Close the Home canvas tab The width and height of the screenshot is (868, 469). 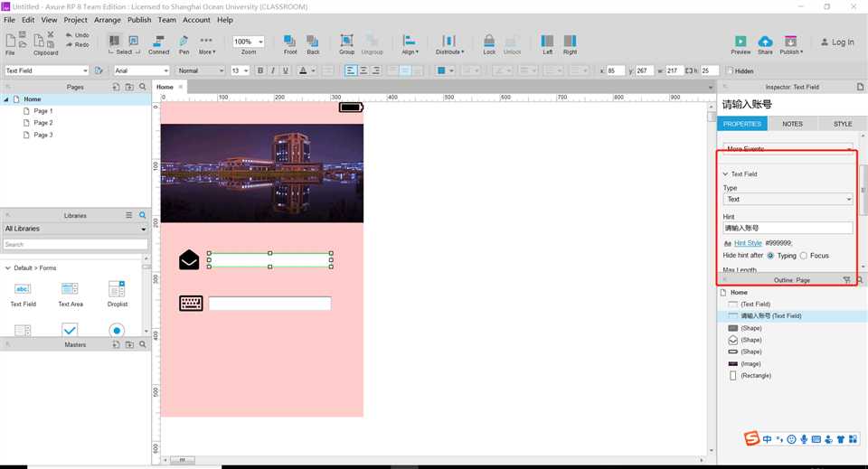coord(181,87)
